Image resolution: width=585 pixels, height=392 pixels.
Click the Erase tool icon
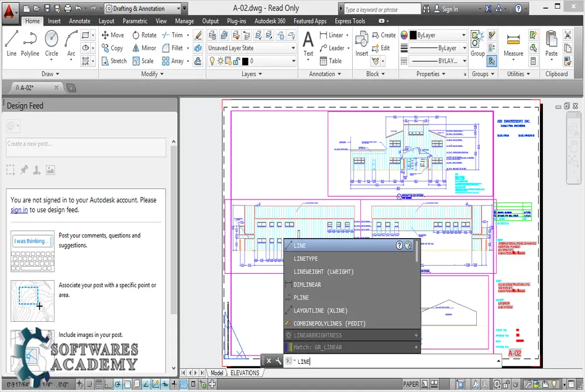(198, 35)
